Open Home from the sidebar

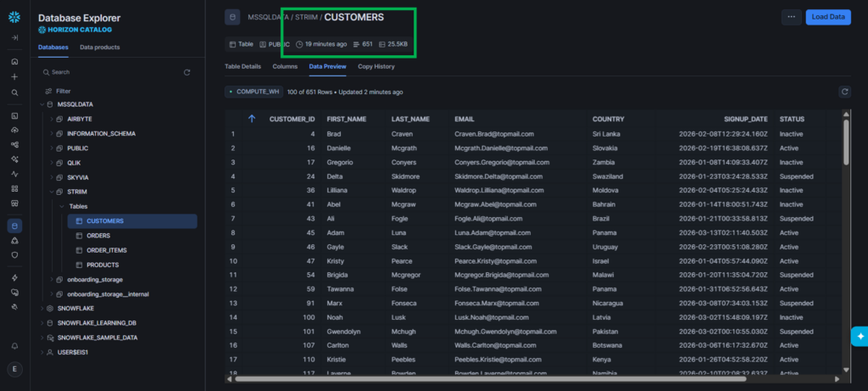14,61
